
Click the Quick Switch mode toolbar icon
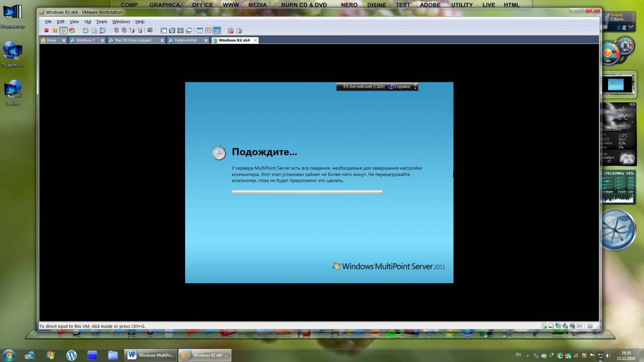click(x=180, y=31)
